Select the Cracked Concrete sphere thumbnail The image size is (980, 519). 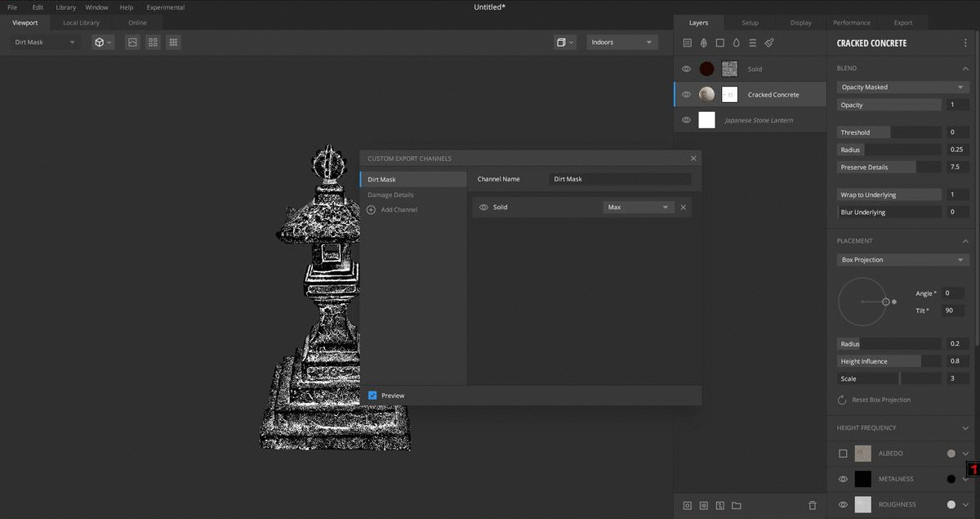click(707, 95)
